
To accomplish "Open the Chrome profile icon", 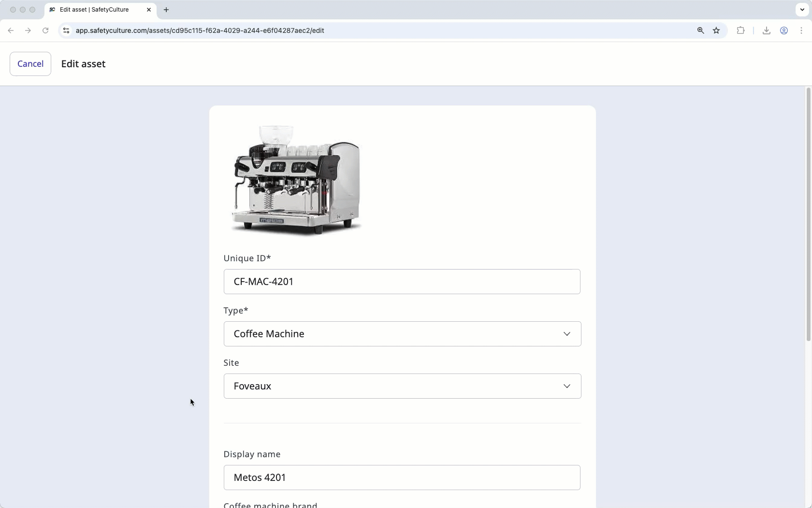I will tap(784, 30).
